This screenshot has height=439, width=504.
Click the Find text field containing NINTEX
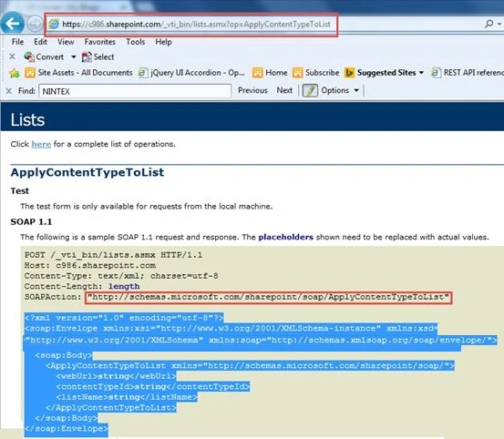coord(135,91)
